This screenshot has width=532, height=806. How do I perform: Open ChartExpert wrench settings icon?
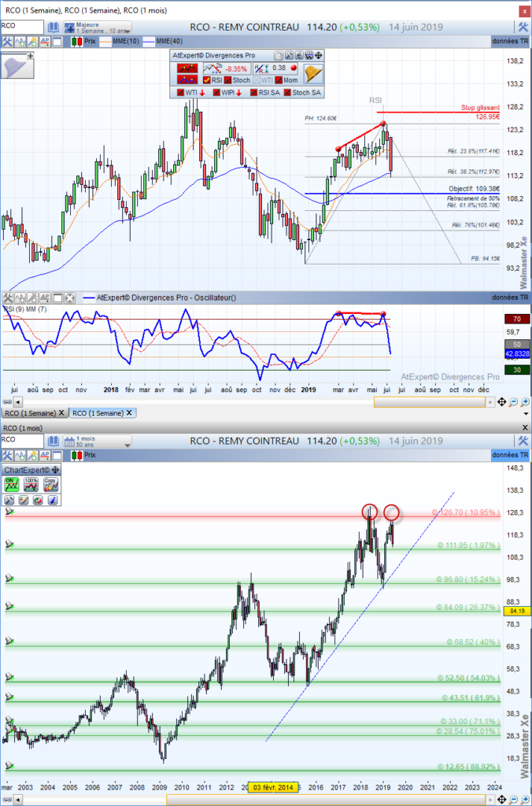pos(9,500)
